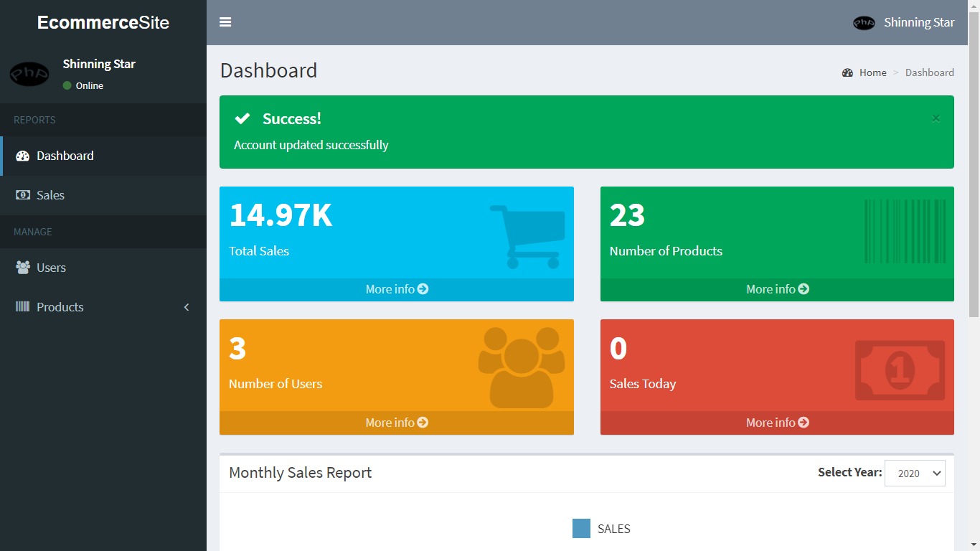Click the barcode icon on Number of Products

[905, 232]
